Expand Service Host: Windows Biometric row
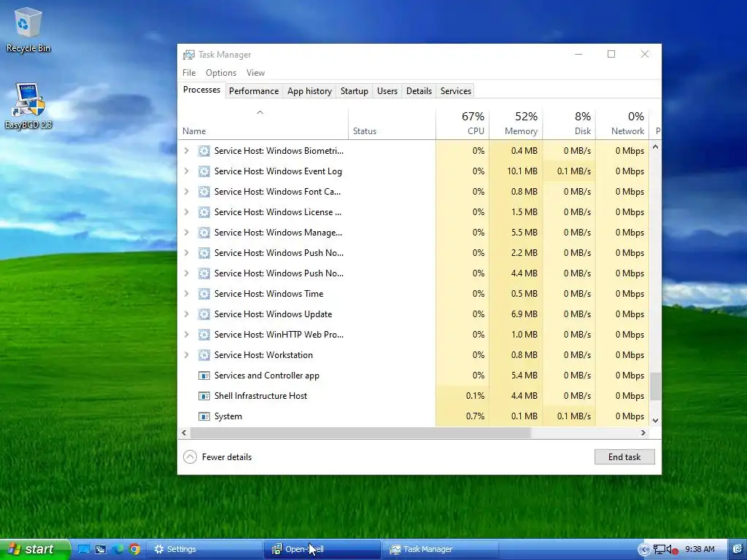747x560 pixels. pyautogui.click(x=186, y=151)
